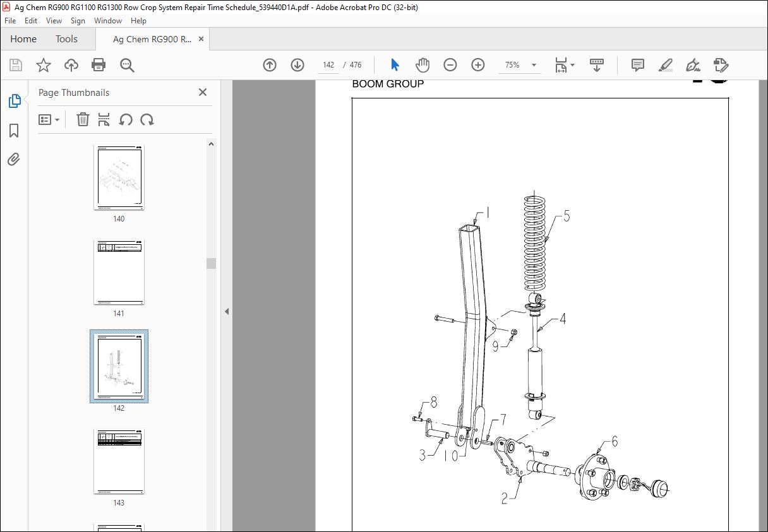Activate the Hand pan tool
Viewport: 768px width, 532px height.
tap(423, 65)
